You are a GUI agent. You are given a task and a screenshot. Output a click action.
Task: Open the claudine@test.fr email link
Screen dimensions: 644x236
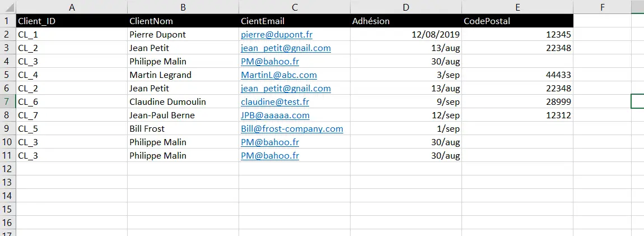274,102
